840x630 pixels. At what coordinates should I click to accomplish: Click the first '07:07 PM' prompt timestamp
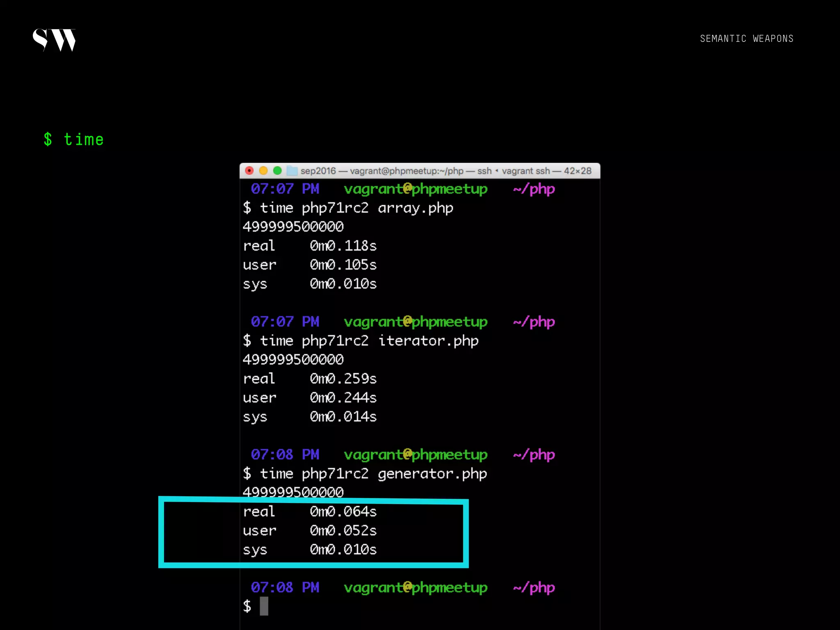[x=285, y=189]
